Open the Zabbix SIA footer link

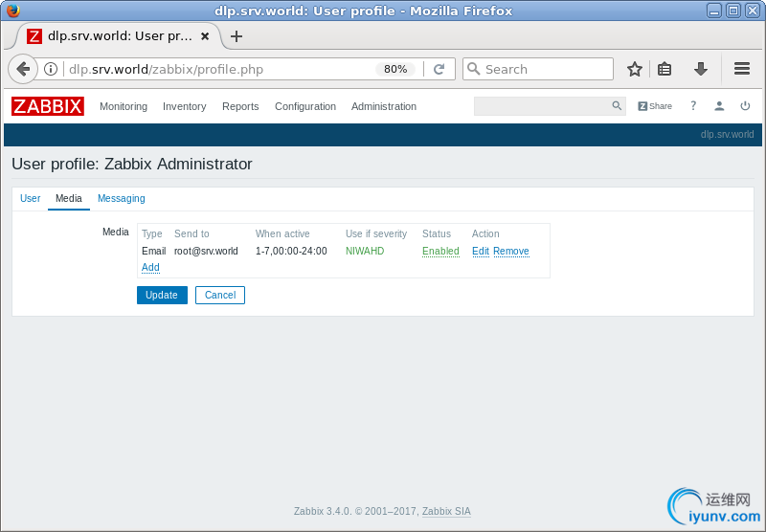click(x=446, y=512)
